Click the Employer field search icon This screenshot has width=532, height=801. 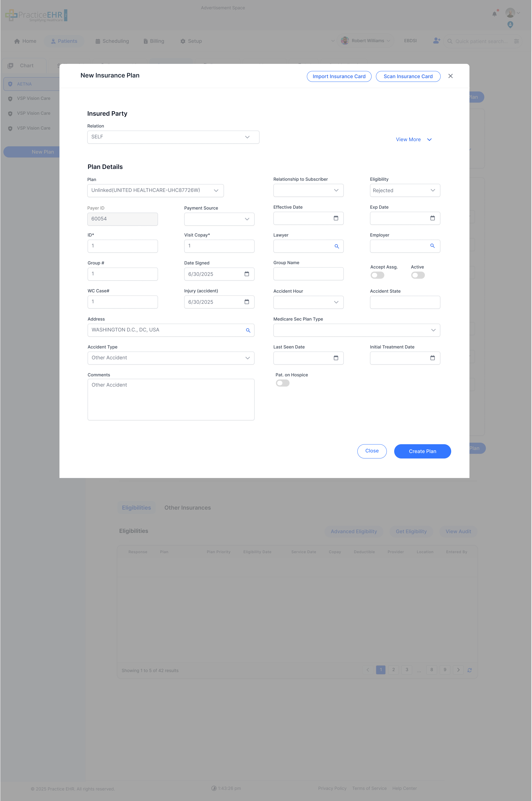[432, 246]
